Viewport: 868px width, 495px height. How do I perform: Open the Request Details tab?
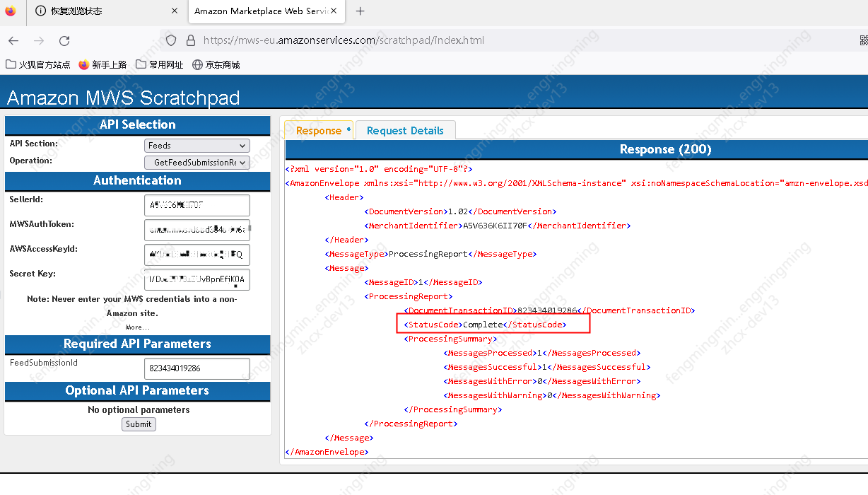[x=406, y=130]
